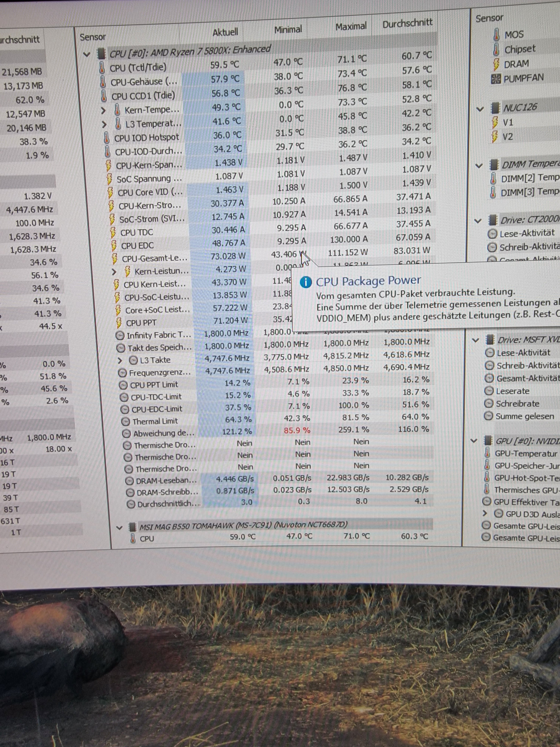
Task: Click the DRAM voltage lightning icon
Action: [x=496, y=64]
